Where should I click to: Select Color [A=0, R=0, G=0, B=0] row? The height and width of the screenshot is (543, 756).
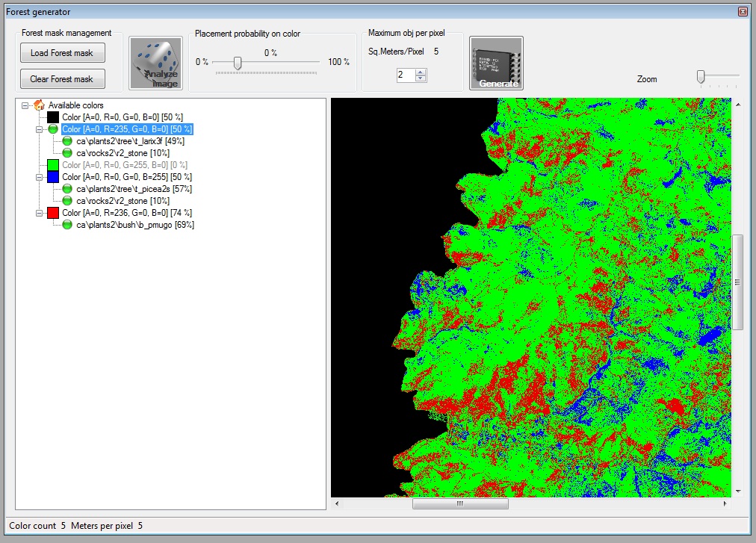pyautogui.click(x=123, y=117)
